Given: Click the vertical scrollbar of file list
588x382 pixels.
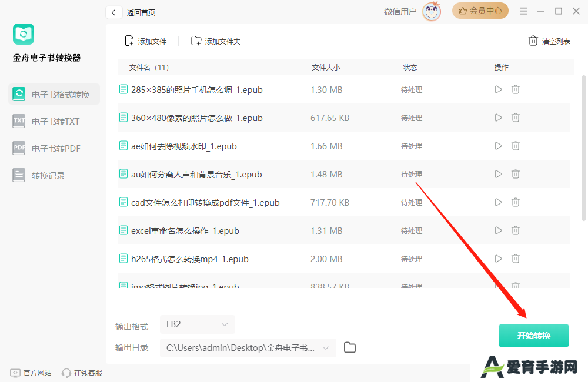Looking at the screenshot, I should coord(583,148).
